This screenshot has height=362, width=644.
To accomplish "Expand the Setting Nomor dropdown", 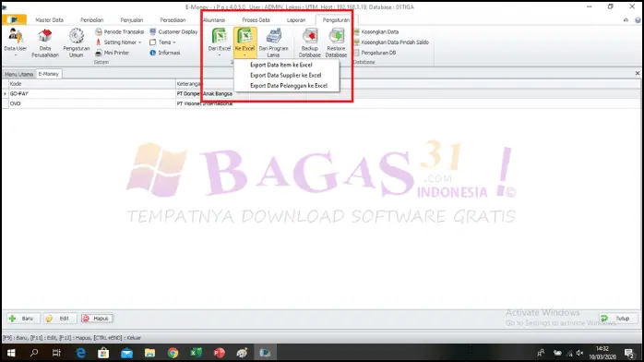I will pyautogui.click(x=139, y=42).
